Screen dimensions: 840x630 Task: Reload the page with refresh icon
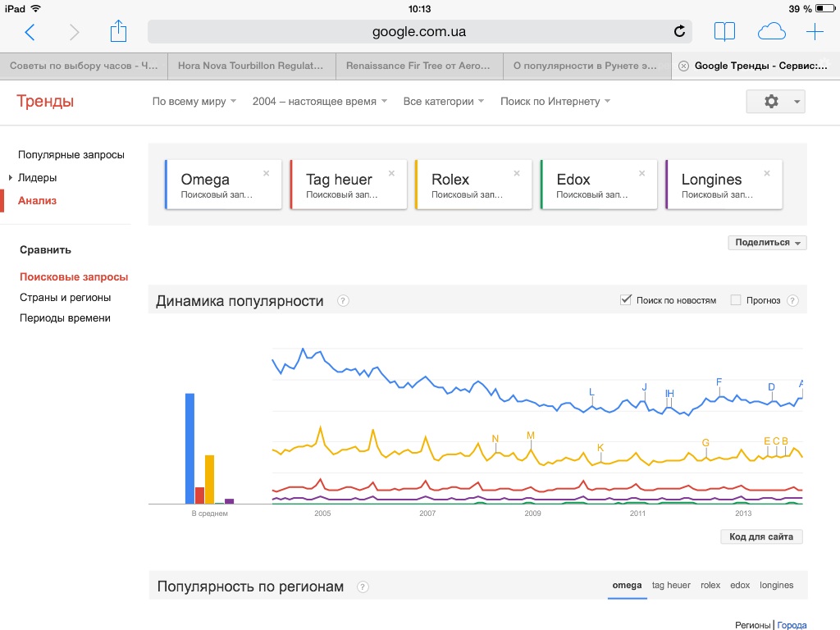click(x=679, y=32)
